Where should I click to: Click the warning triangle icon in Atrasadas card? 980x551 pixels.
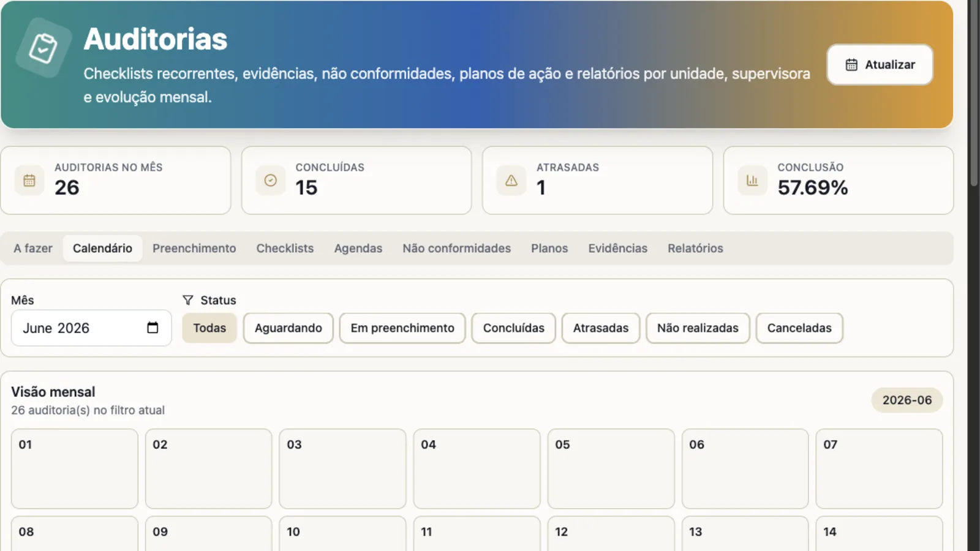511,181
